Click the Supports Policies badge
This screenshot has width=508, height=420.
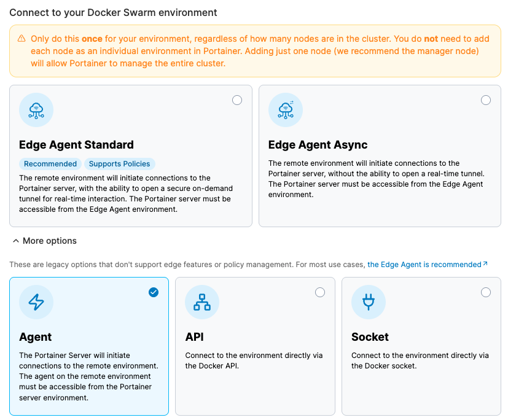tap(119, 164)
